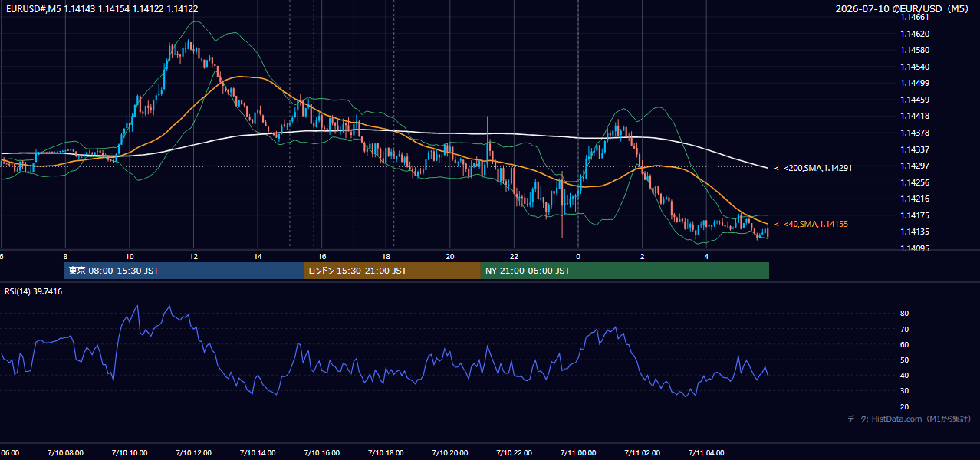The image size is (980, 460).
Task: Click the price axis label 1.14540
Action: tap(914, 67)
